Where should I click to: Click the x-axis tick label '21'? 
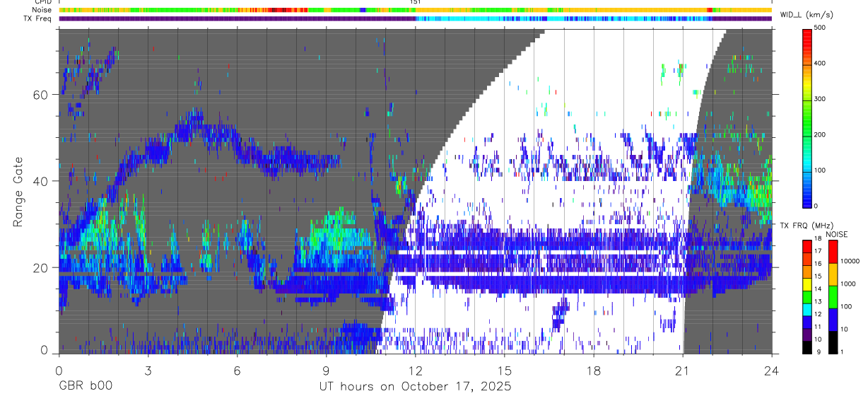(x=683, y=371)
